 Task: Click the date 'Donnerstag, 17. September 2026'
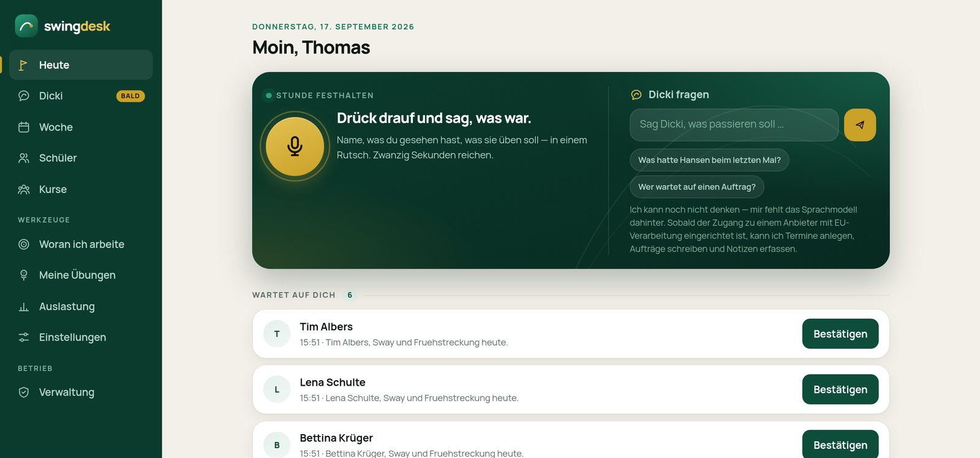(x=333, y=27)
